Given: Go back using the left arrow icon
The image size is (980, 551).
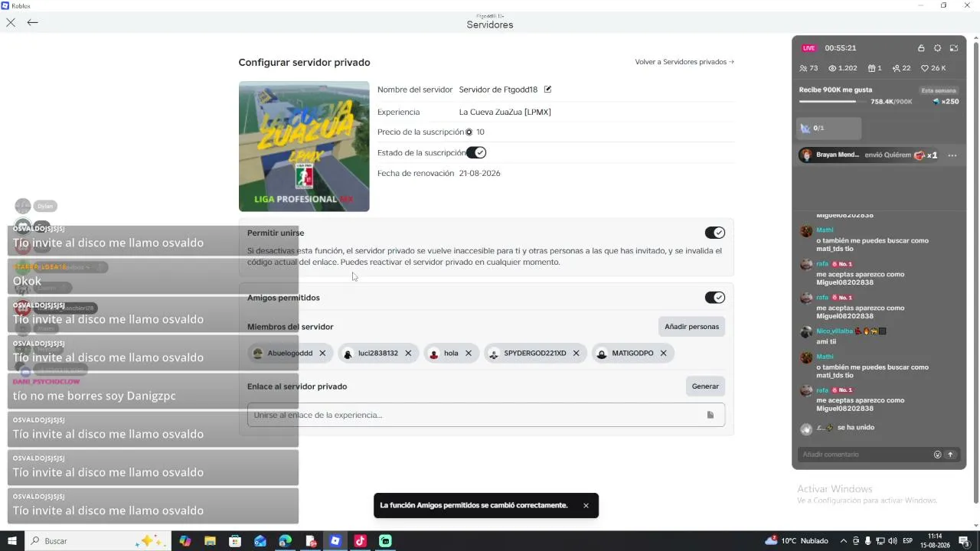Looking at the screenshot, I should point(32,22).
